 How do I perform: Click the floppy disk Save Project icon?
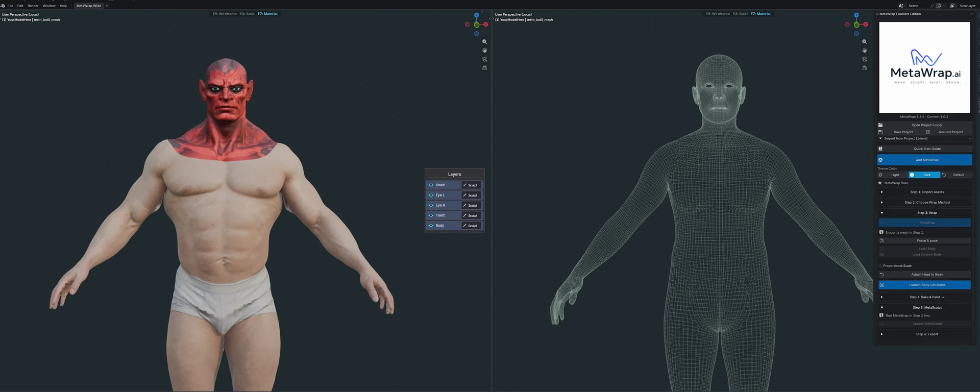pos(880,132)
